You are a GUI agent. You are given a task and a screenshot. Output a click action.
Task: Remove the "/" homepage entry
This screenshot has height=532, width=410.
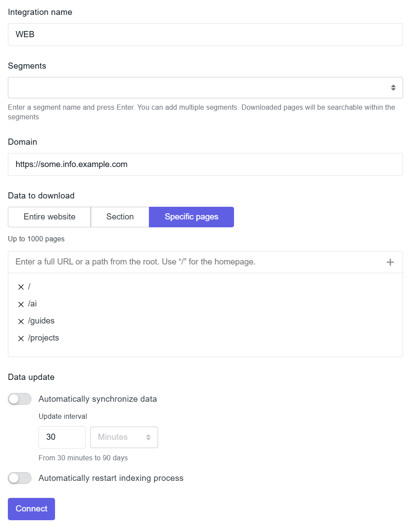coord(21,287)
